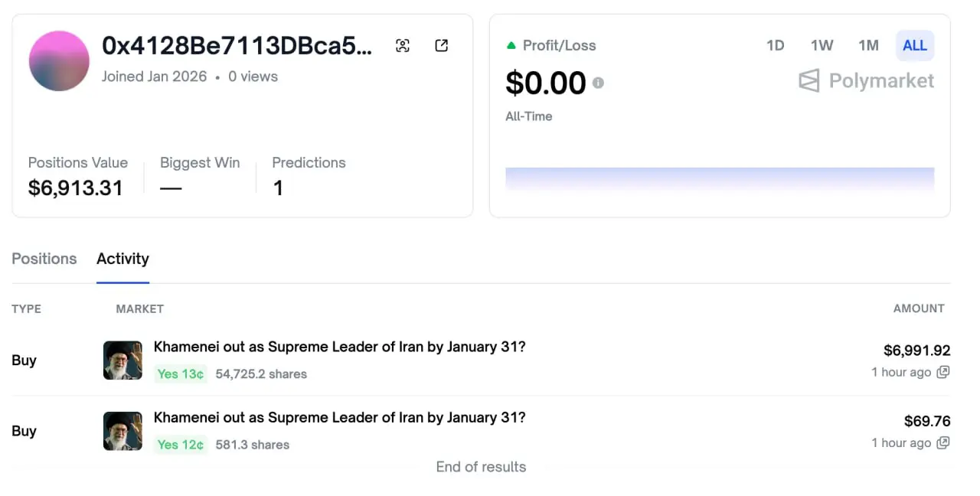Select the 1W time range
This screenshot has height=496, width=980.
tap(822, 46)
